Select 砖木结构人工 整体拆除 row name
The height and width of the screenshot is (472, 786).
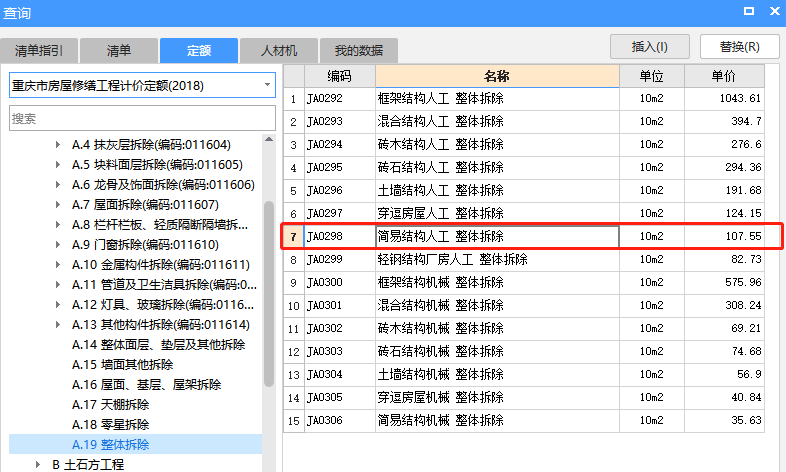click(497, 145)
